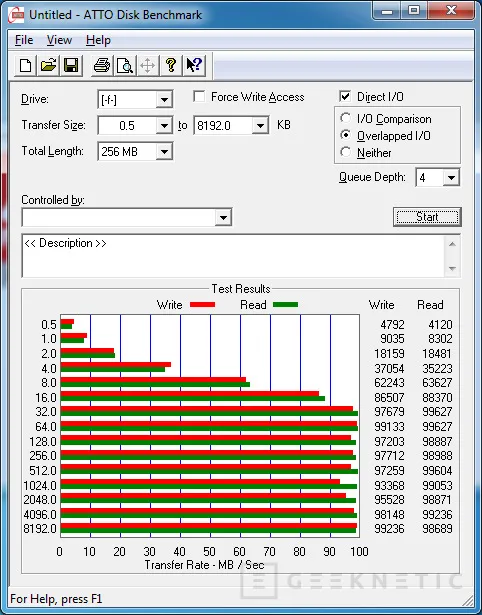482x615 pixels.
Task: Click the green Read legend swatch
Action: click(x=286, y=305)
